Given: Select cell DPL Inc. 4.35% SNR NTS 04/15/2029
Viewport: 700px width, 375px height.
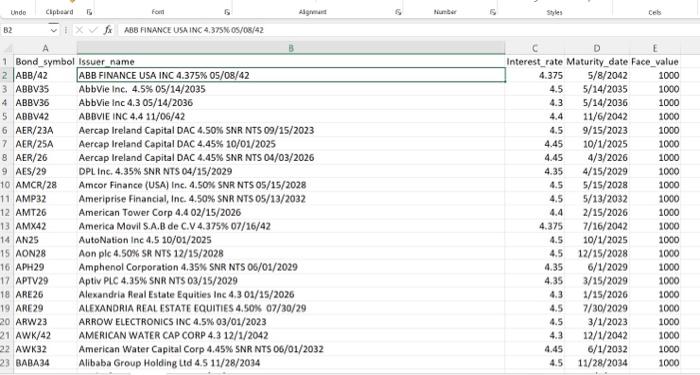Looking at the screenshot, I should (x=291, y=171).
